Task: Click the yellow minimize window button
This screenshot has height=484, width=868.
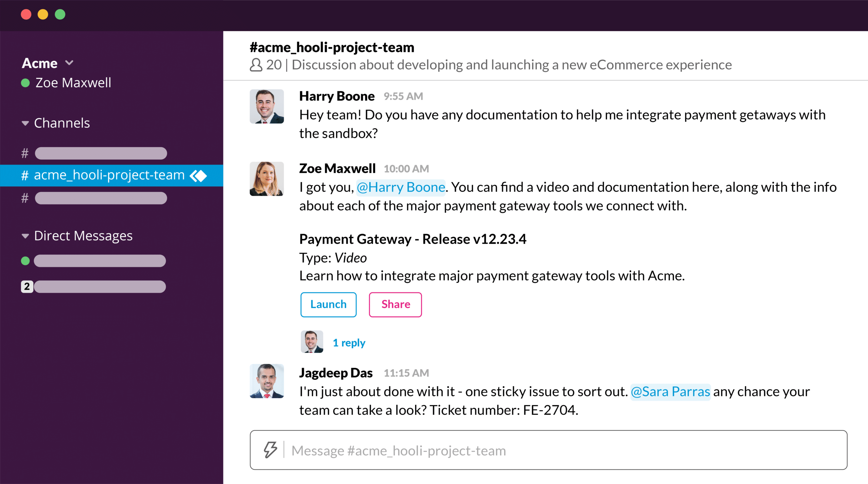Action: (43, 15)
